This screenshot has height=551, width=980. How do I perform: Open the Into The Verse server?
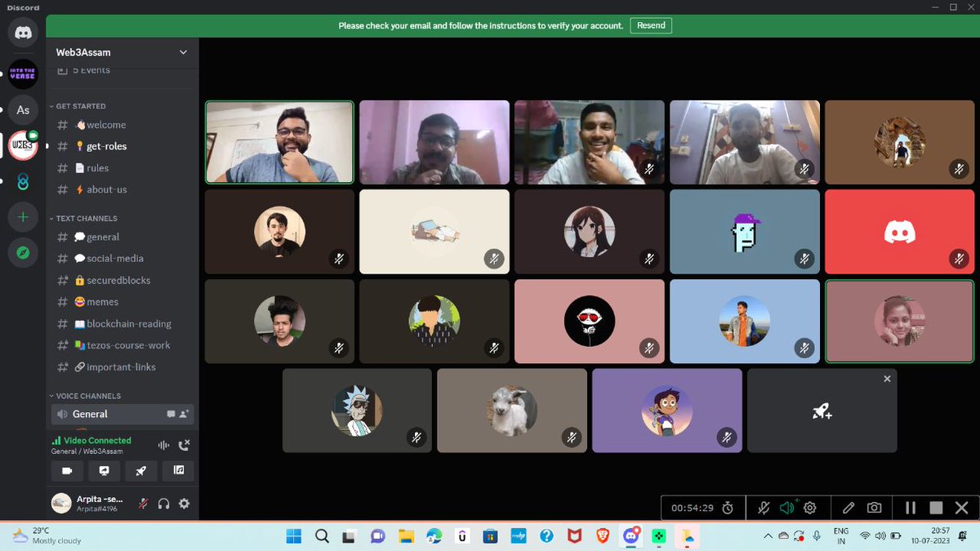23,73
